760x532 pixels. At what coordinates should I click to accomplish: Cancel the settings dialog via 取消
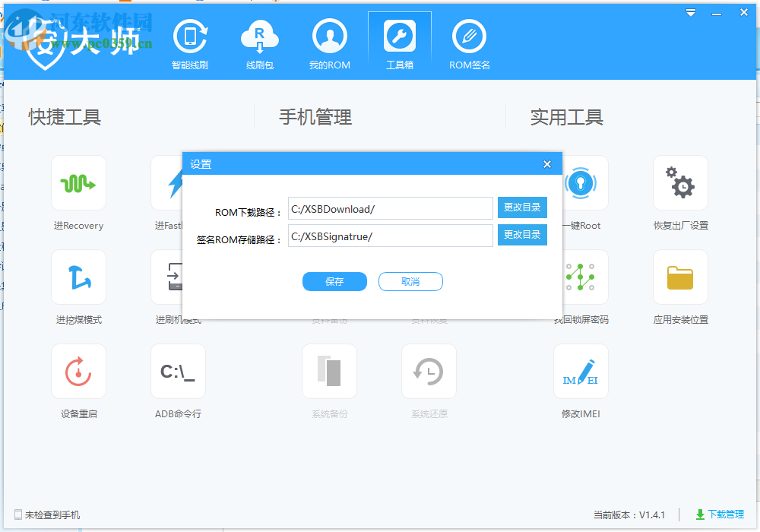[410, 281]
